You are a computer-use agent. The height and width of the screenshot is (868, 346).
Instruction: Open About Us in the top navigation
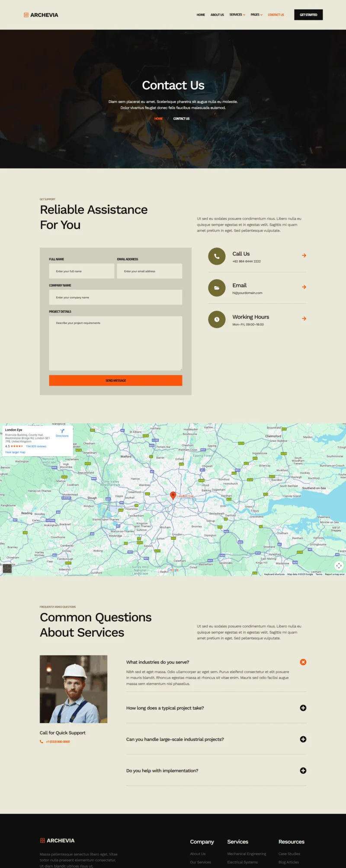click(x=217, y=15)
